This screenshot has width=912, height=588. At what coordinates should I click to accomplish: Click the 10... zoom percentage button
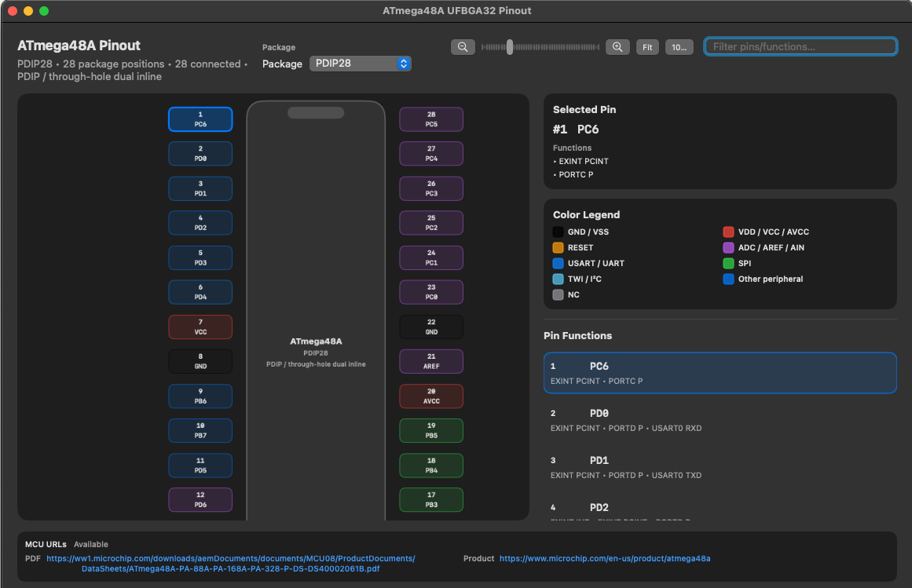tap(679, 47)
